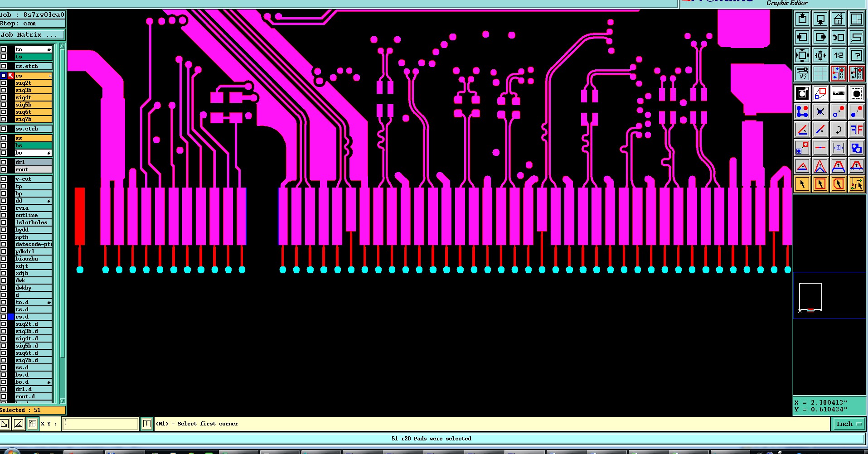Click the X Y coordinate input field

click(x=100, y=424)
